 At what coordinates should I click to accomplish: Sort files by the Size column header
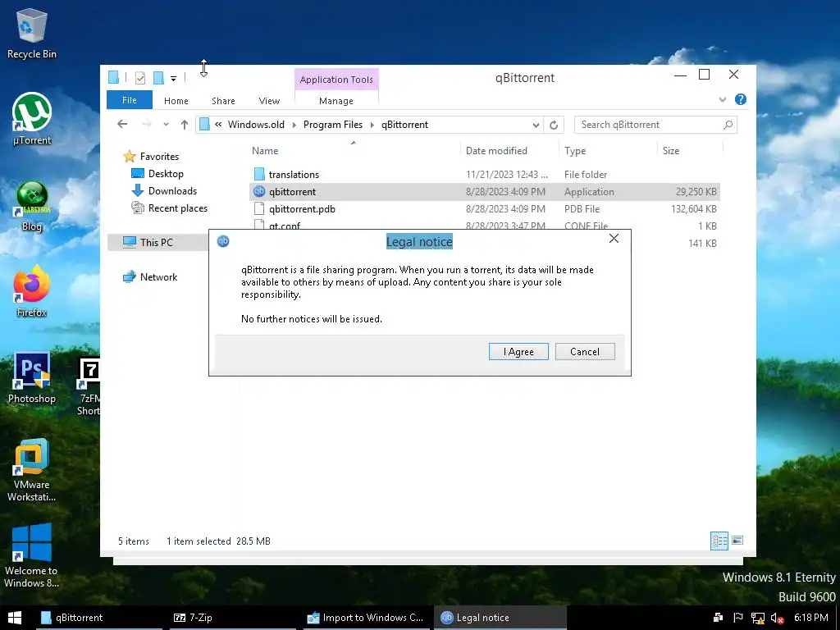690,151
